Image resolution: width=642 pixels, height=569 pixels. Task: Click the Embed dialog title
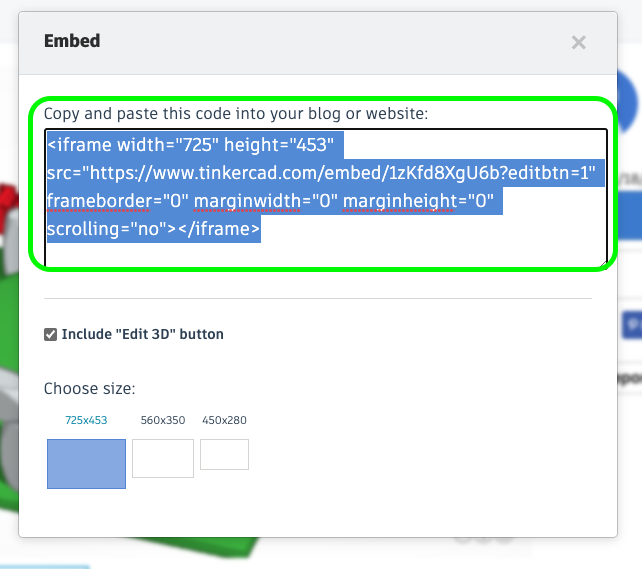tap(72, 41)
